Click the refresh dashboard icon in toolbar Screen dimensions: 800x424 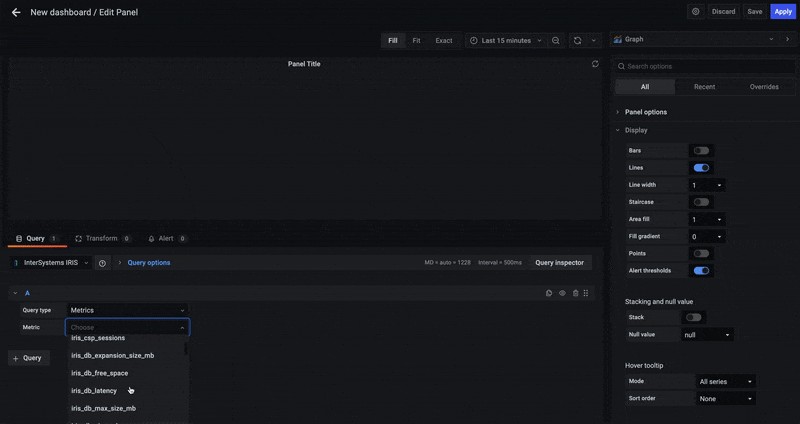click(x=577, y=41)
